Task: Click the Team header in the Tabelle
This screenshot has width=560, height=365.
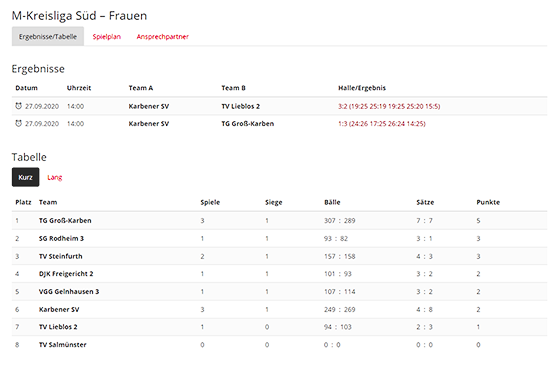Action: [x=48, y=202]
